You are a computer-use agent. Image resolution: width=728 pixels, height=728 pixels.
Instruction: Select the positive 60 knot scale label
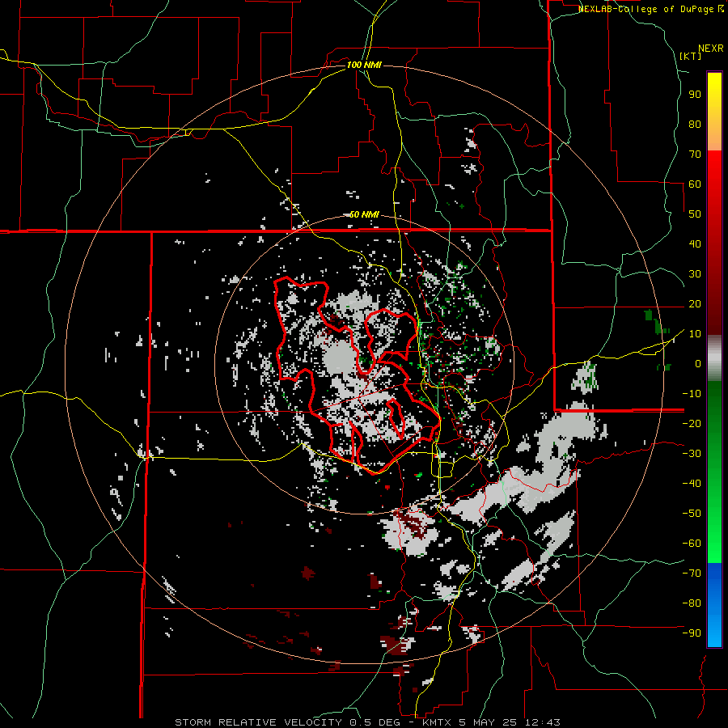[x=695, y=184]
